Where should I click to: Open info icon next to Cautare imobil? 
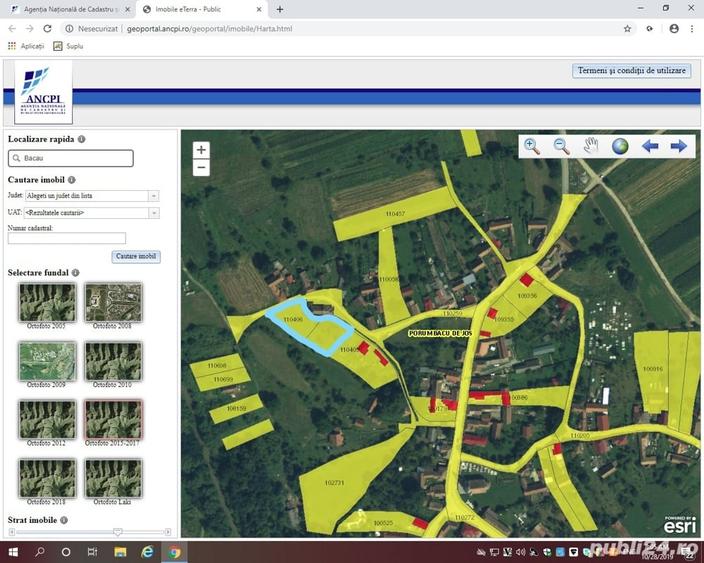[71, 180]
